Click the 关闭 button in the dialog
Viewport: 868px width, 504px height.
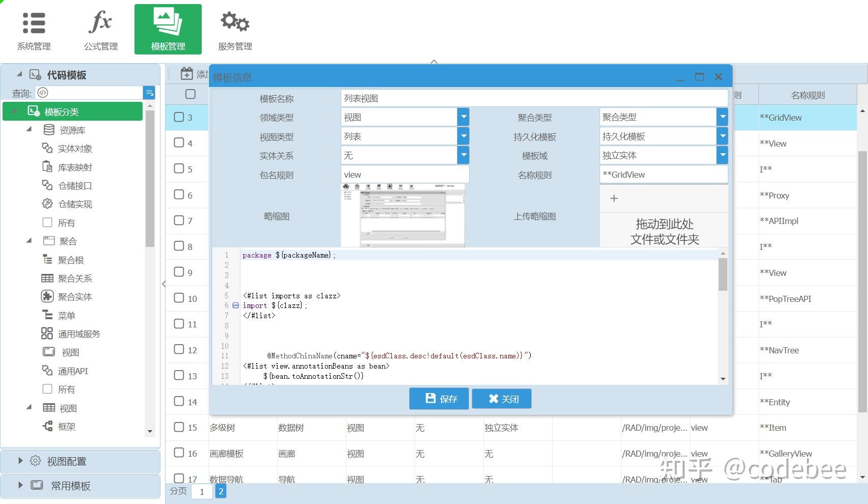point(502,399)
